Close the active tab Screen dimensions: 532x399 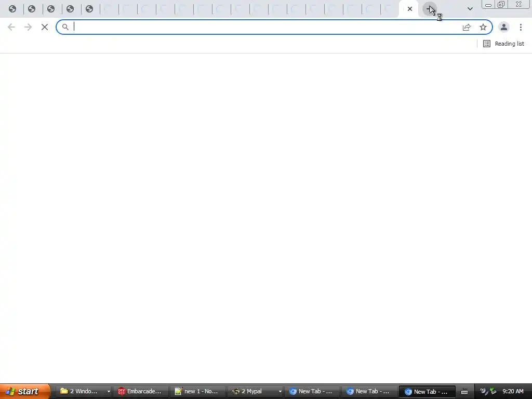410,9
